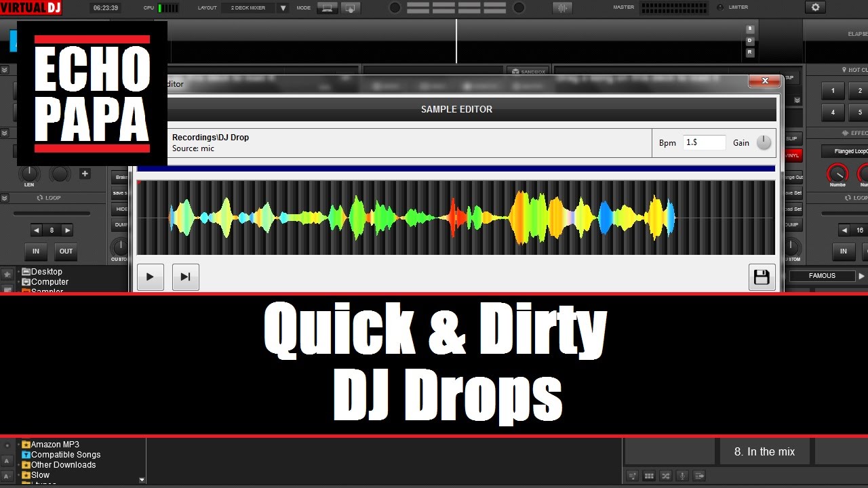Image resolution: width=868 pixels, height=488 pixels.
Task: Click the microphone icon in the sampler toolbar
Action: [683, 476]
